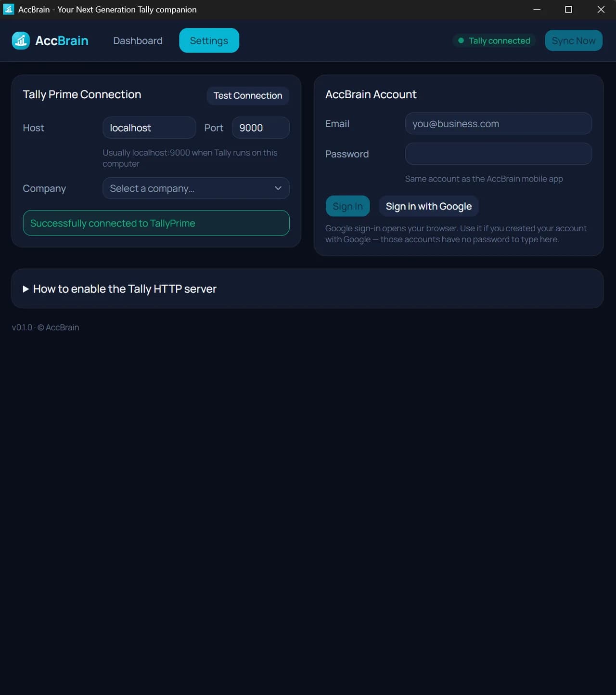The height and width of the screenshot is (695, 616).
Task: Click the AccBrain logo icon in header
Action: point(21,40)
